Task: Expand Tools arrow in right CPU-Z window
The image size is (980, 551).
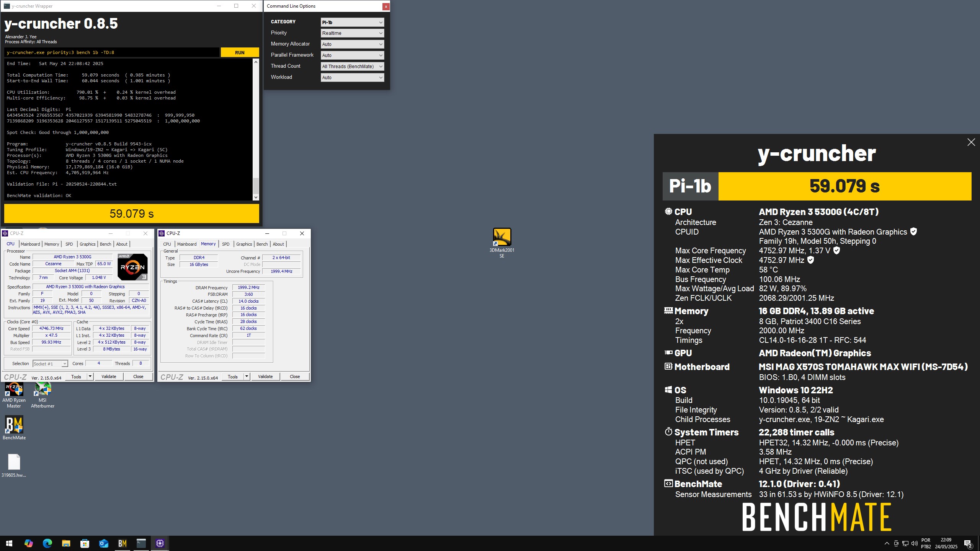Action: click(x=247, y=377)
